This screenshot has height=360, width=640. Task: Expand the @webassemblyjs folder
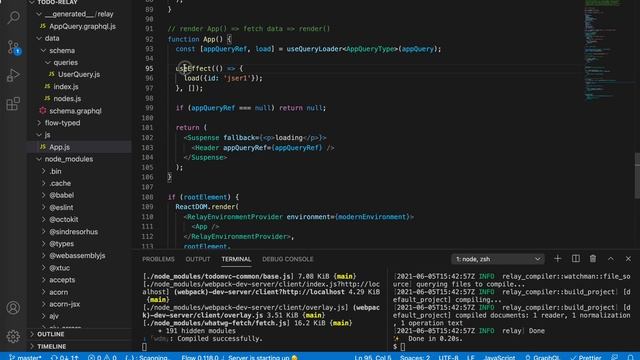(77, 256)
